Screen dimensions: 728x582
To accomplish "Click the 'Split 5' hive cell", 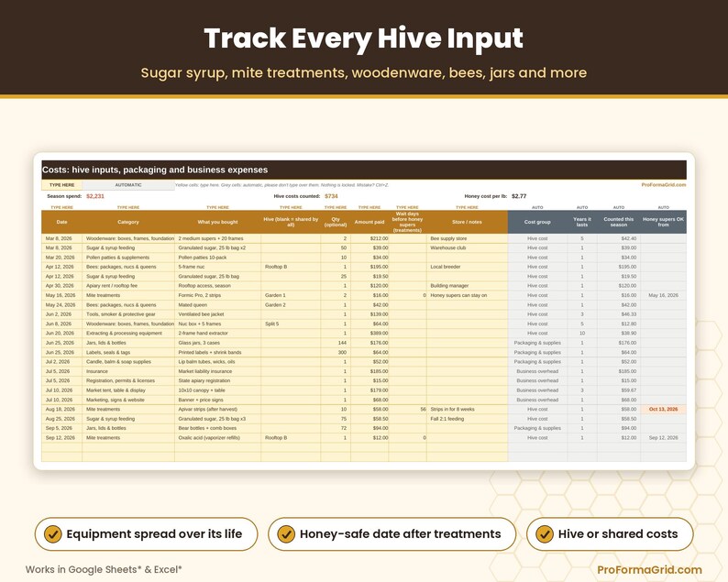I will pos(291,324).
